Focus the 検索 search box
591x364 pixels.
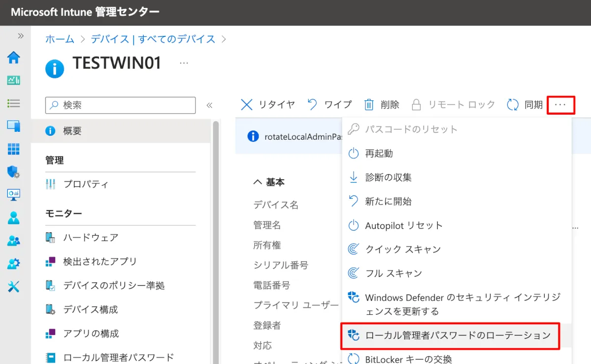(121, 105)
